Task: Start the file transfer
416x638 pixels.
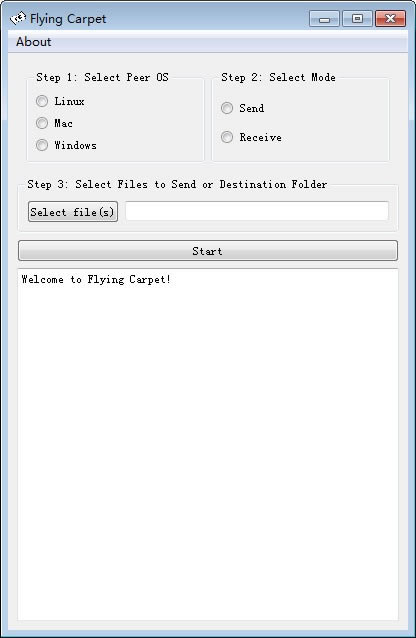Action: [x=208, y=251]
